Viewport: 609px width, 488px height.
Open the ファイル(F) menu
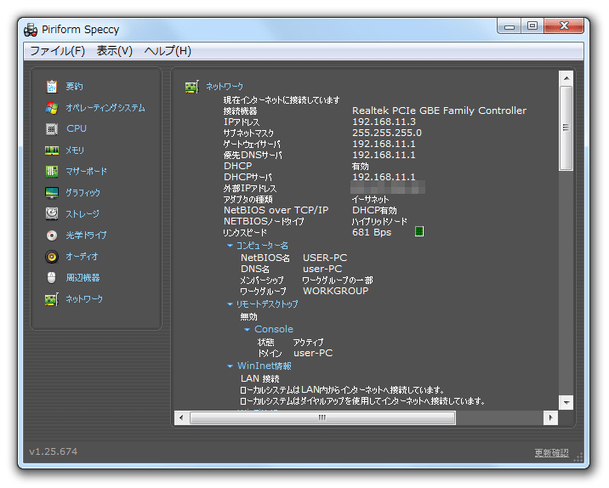click(57, 51)
